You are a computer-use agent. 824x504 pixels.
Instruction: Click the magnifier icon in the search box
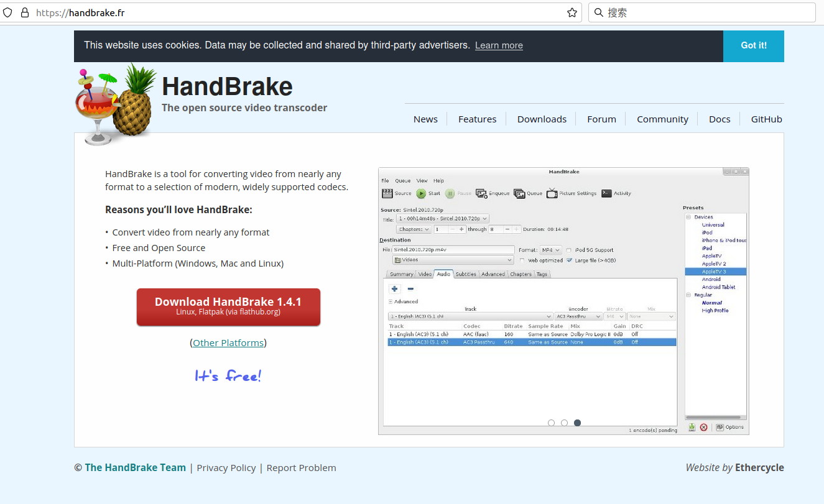click(x=599, y=12)
